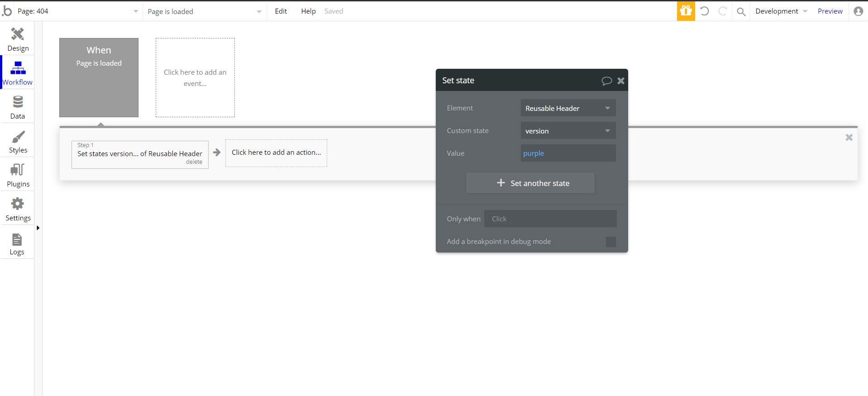Open the Development version dropdown

(x=781, y=11)
